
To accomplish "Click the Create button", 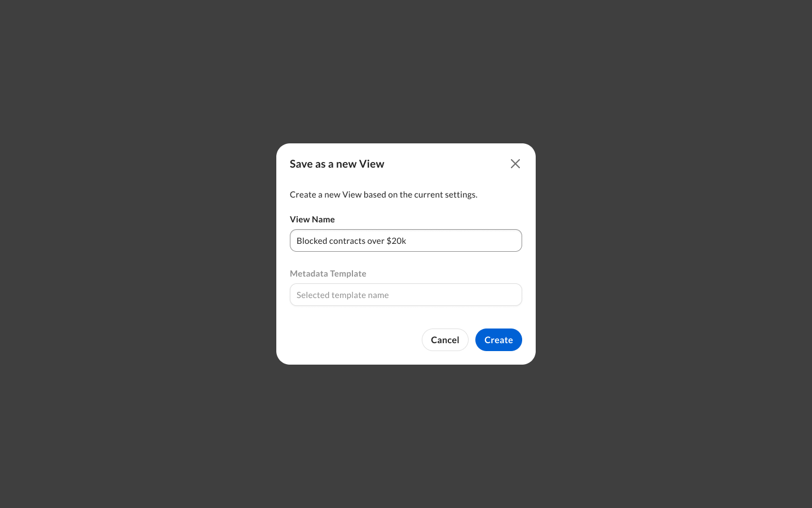I will pyautogui.click(x=498, y=340).
